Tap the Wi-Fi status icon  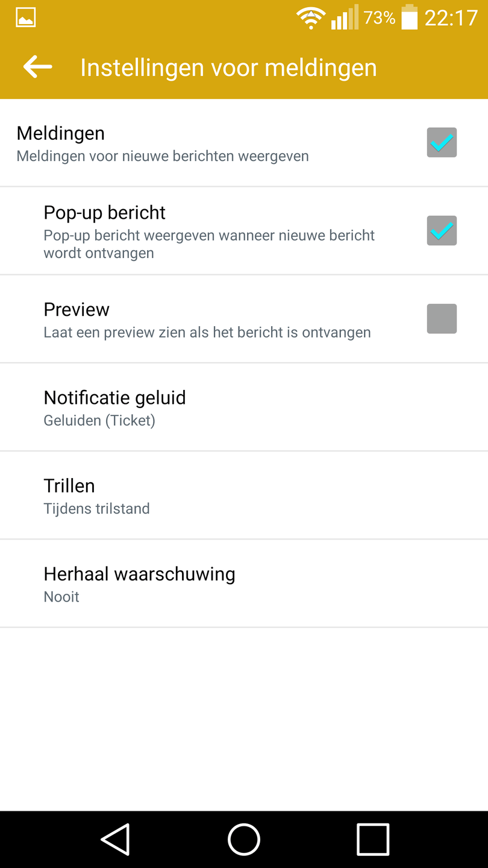(x=311, y=18)
